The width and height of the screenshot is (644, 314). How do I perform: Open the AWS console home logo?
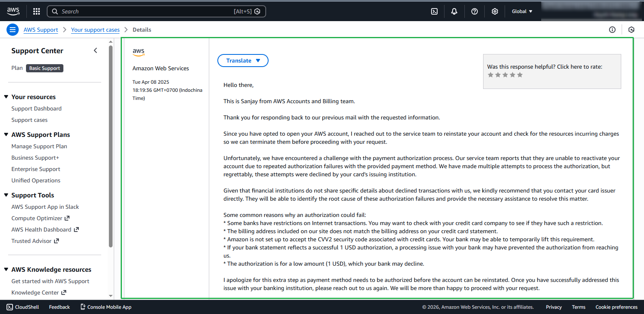[x=13, y=11]
